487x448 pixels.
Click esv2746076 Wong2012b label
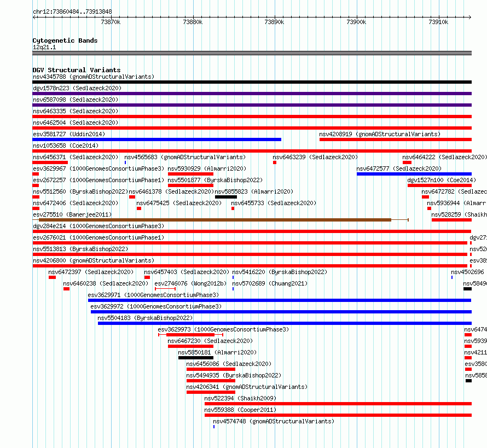click(190, 283)
